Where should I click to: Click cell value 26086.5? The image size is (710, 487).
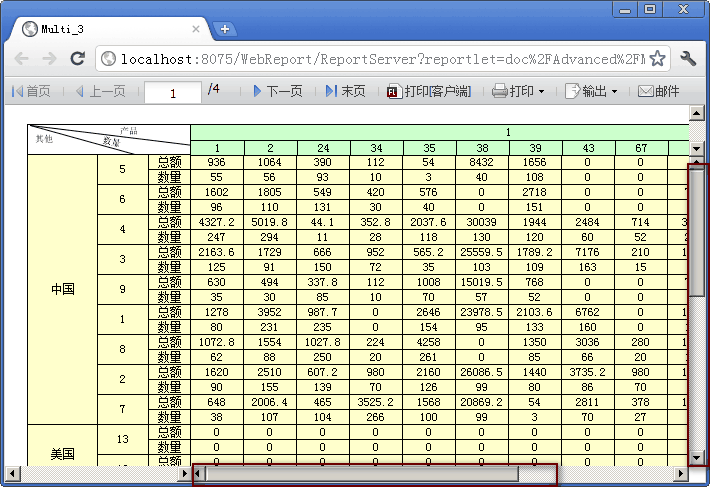(x=481, y=372)
